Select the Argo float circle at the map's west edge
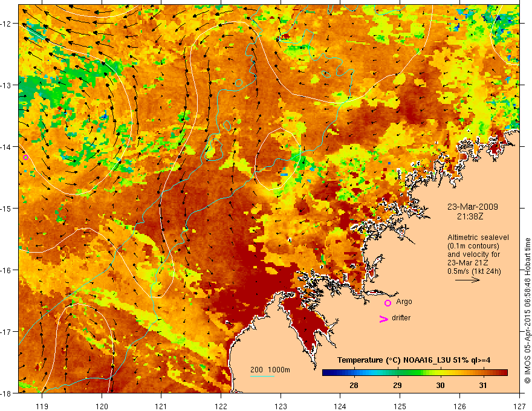 26,157
